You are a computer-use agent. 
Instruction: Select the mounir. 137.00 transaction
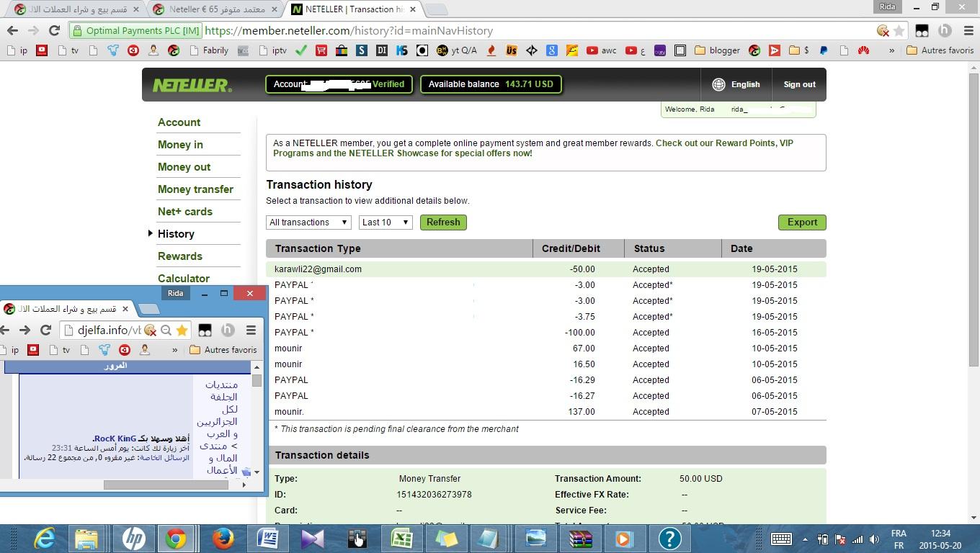tap(546, 412)
